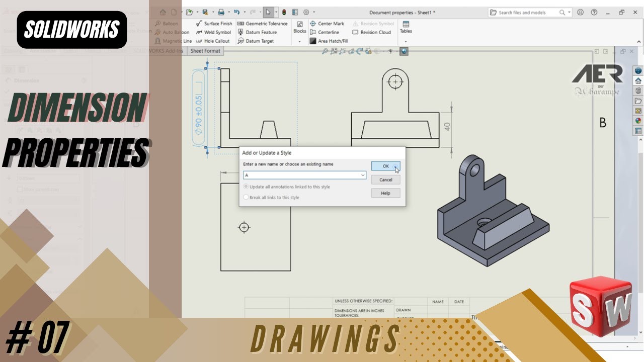Open Options gear settings
This screenshot has width=644, height=362.
tap(306, 12)
